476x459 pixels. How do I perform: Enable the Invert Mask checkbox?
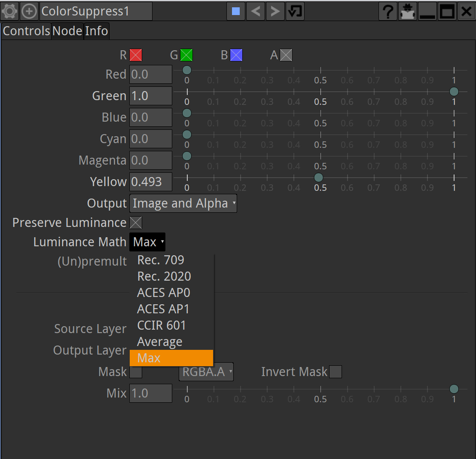[336, 372]
